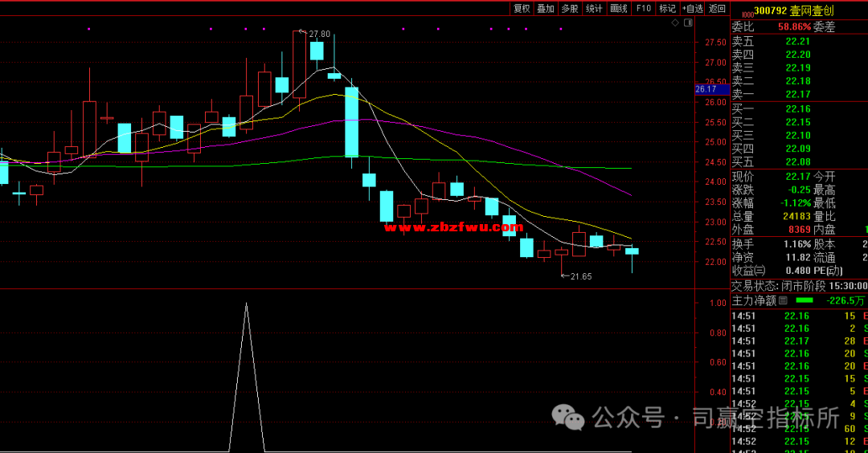This screenshot has width=868, height=453.
Task: Click the 返回 back button
Action: [717, 8]
